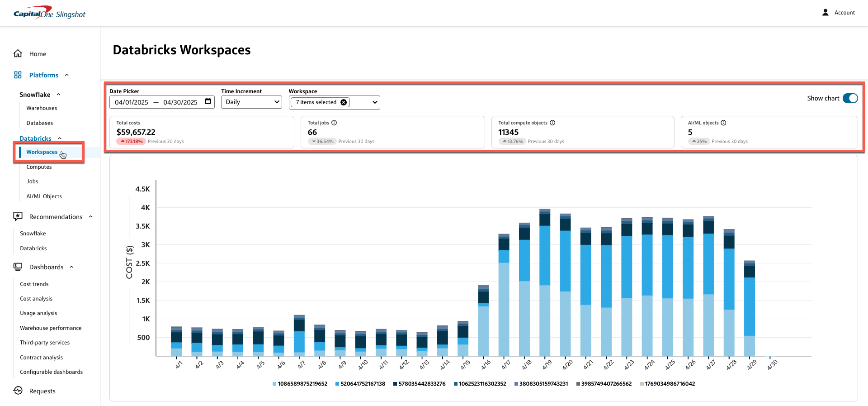This screenshot has width=868, height=406.
Task: Open Warehouse performance dashboard
Action: [51, 328]
